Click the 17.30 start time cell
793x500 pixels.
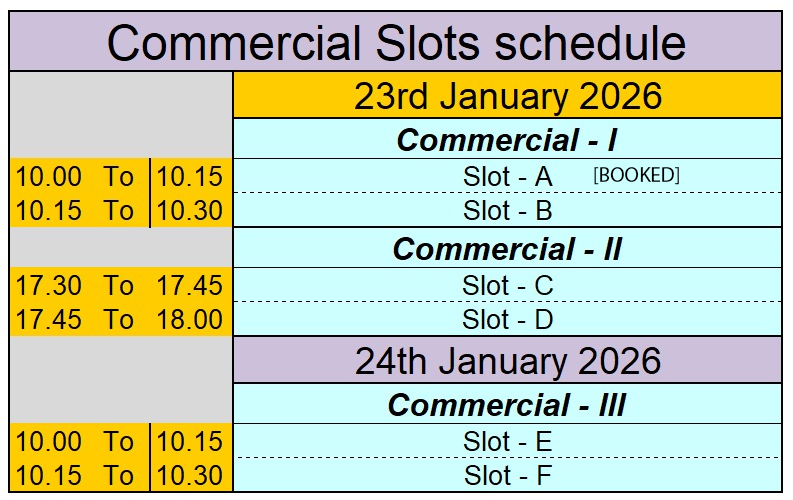click(x=49, y=285)
